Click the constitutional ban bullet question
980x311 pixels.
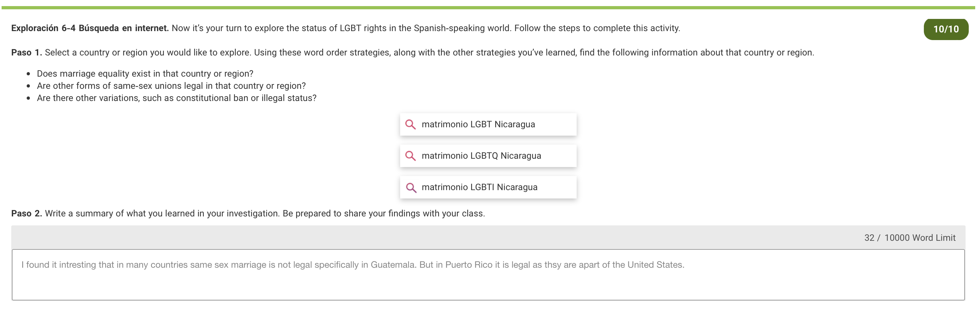coord(176,98)
